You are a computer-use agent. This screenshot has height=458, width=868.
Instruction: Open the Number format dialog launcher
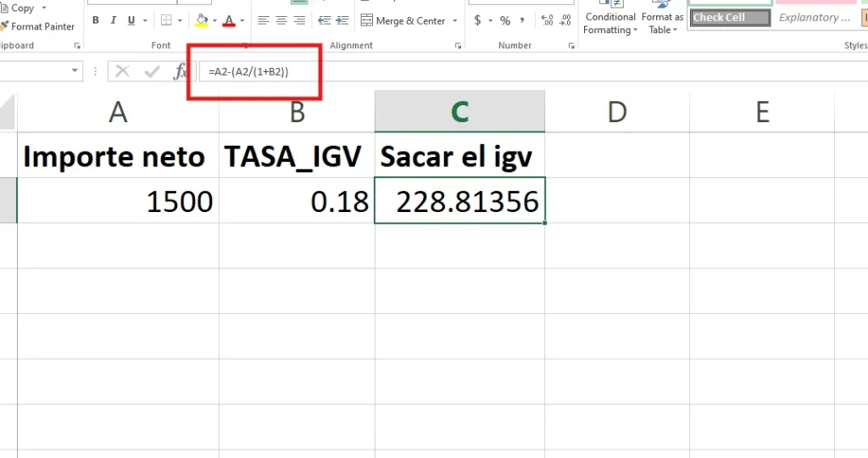click(x=570, y=46)
